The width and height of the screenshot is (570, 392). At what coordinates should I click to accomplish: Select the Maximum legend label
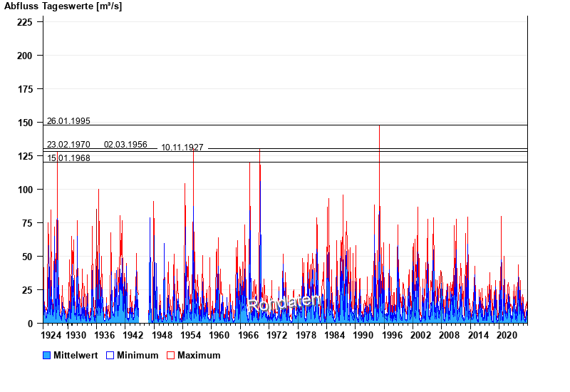[x=199, y=355]
